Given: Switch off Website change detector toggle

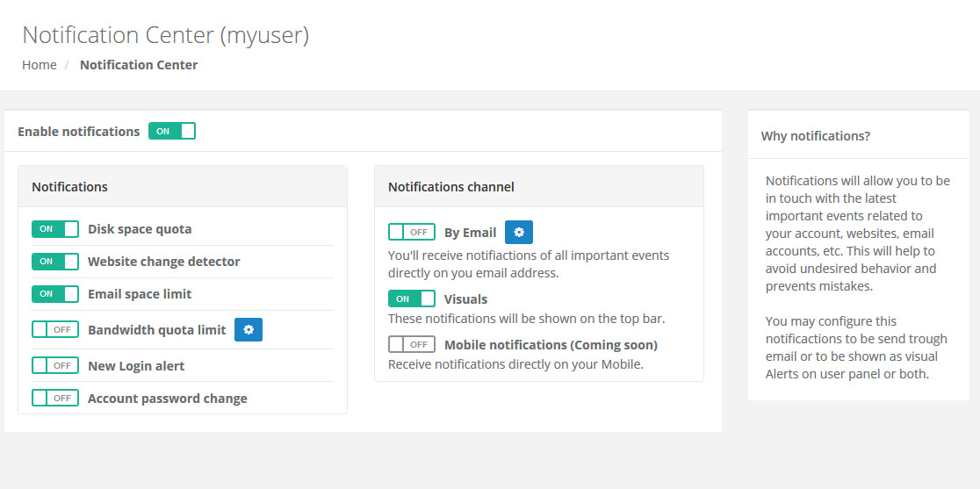Looking at the screenshot, I should tap(55, 262).
